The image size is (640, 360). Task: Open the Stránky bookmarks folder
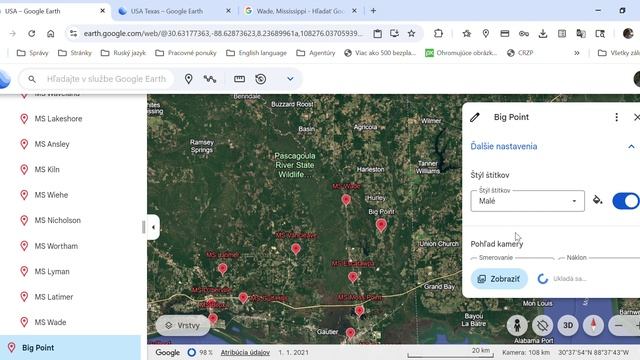(x=75, y=53)
